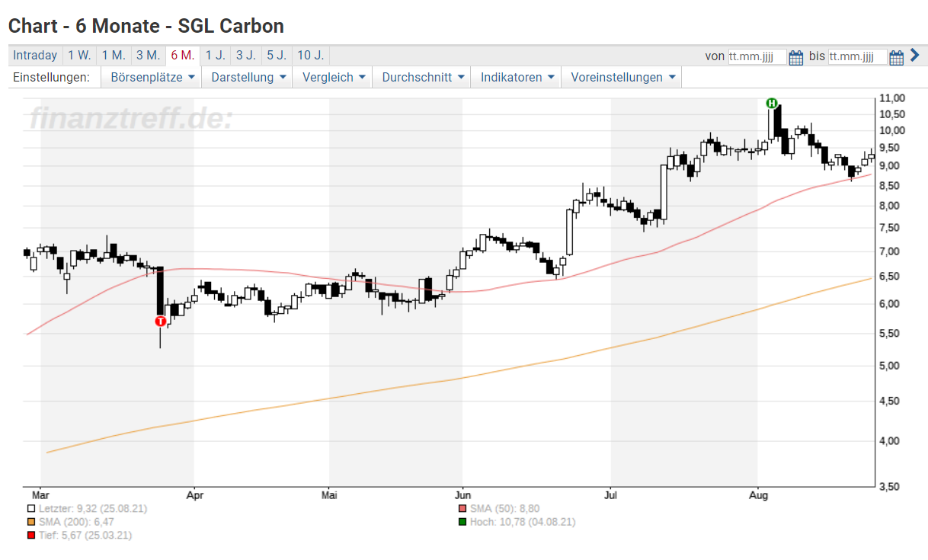Viewport: 928px width, 560px height.
Task: Open the Vergleich dropdown
Action: [333, 77]
